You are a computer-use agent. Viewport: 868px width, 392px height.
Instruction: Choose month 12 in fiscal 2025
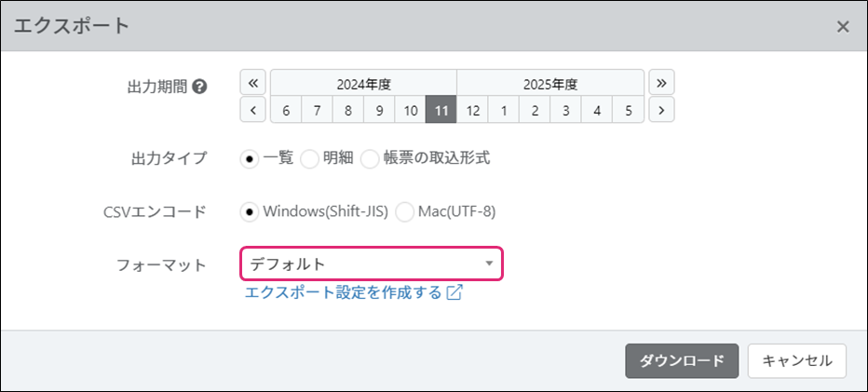(x=472, y=110)
